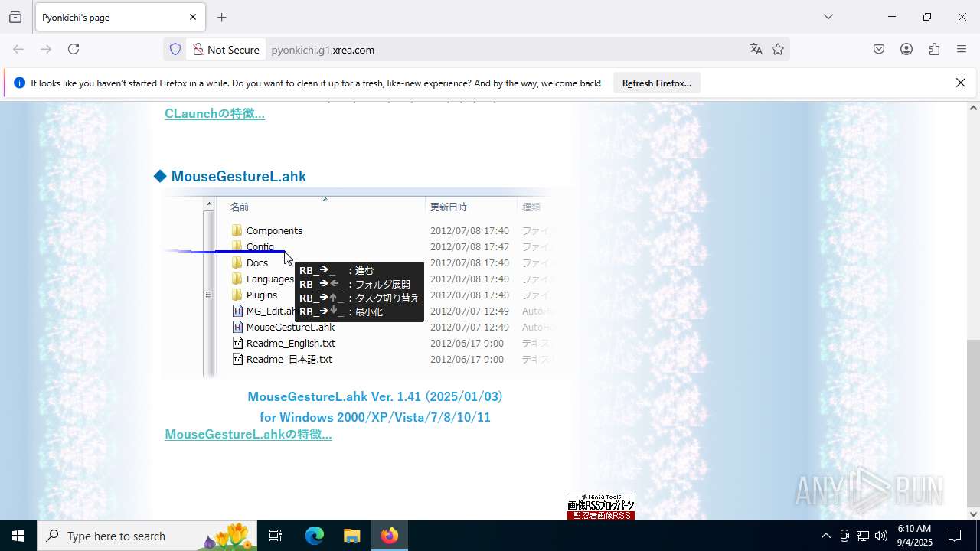Click the page scrollbar down arrow
This screenshot has width=980, height=551.
tap(973, 514)
